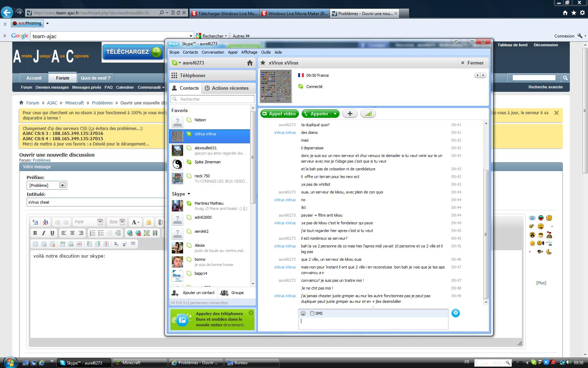This screenshot has width=588, height=368.
Task: Toggle bold in forum editor
Action: pyautogui.click(x=35, y=233)
